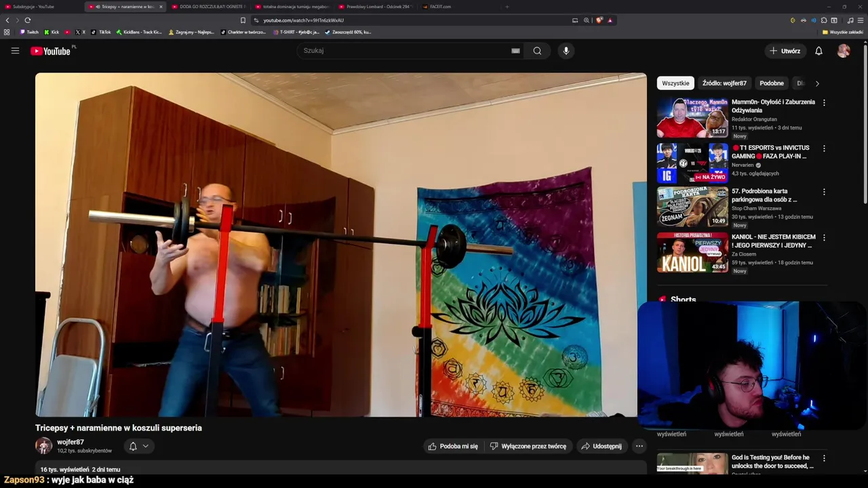868x488 pixels.
Task: Open a new browser tab
Action: [x=507, y=7]
